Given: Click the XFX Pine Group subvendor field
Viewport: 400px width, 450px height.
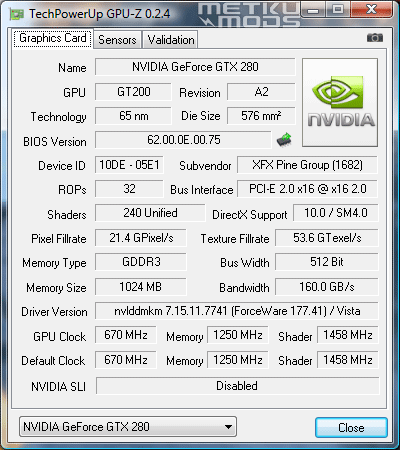Looking at the screenshot, I should pos(307,165).
